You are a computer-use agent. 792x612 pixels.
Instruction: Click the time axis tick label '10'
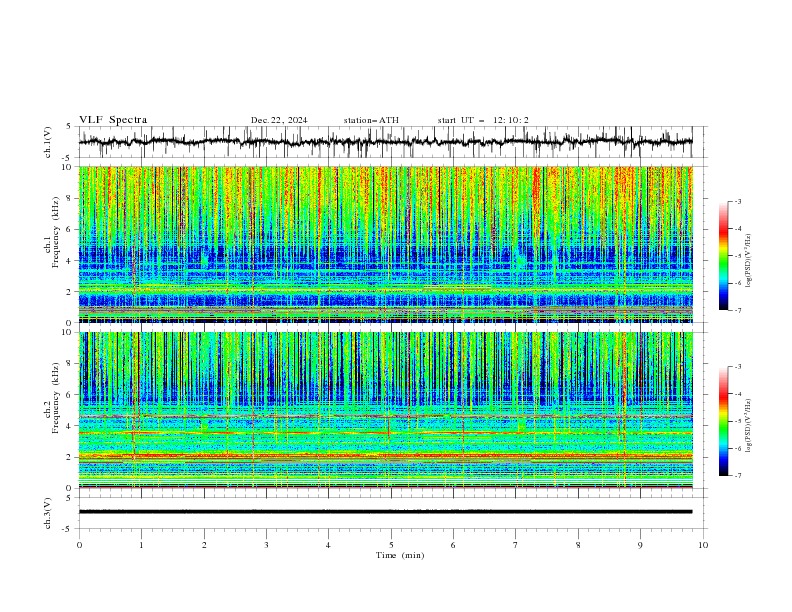pyautogui.click(x=703, y=545)
